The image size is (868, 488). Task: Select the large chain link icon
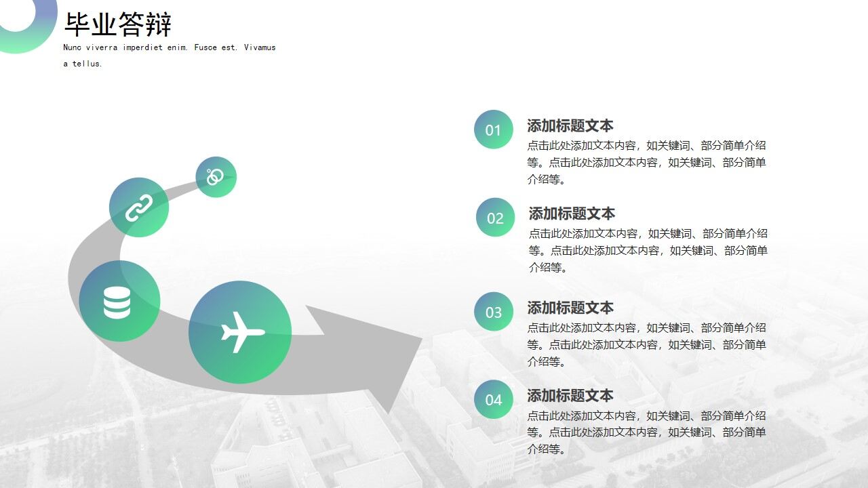(138, 207)
